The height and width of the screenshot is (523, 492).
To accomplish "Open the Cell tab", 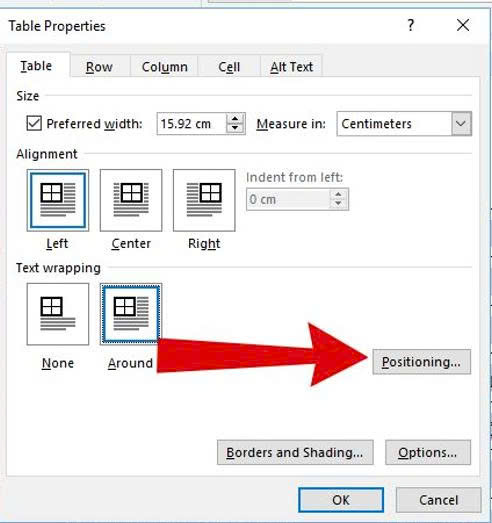I will pyautogui.click(x=229, y=67).
